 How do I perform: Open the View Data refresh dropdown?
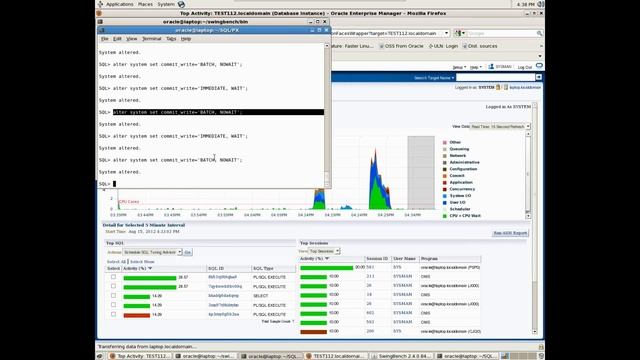(x=500, y=127)
